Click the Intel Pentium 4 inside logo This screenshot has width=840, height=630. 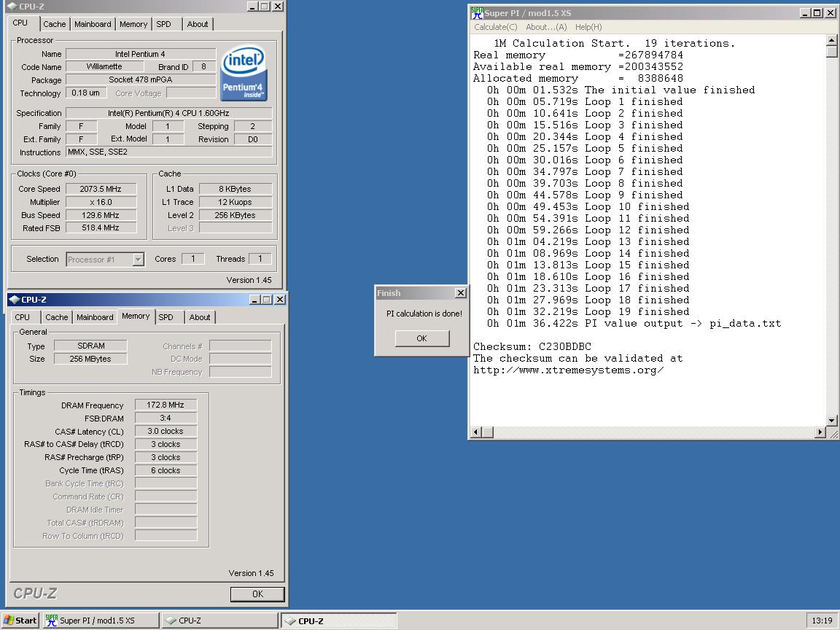[244, 72]
